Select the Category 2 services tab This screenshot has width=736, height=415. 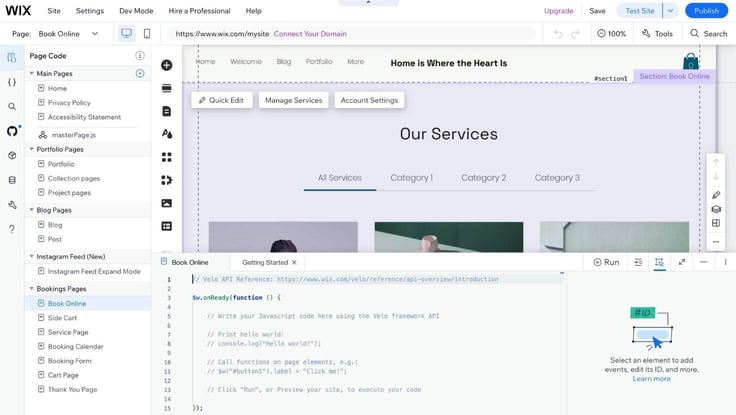[483, 177]
